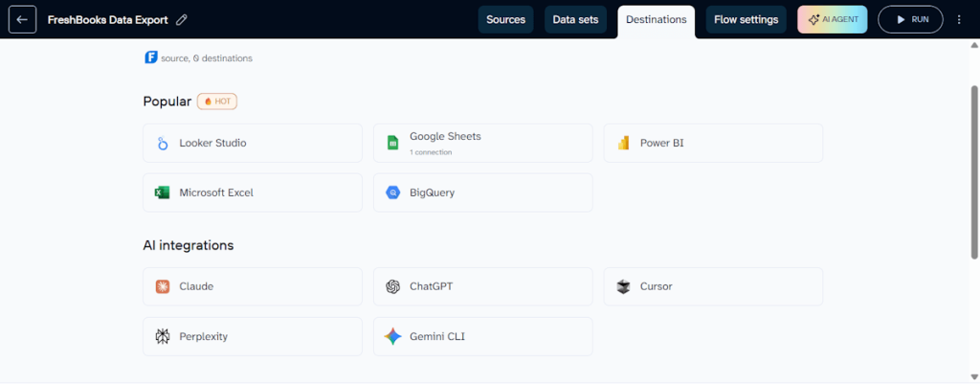
Task: Open the three-dot more options menu
Action: (959, 20)
